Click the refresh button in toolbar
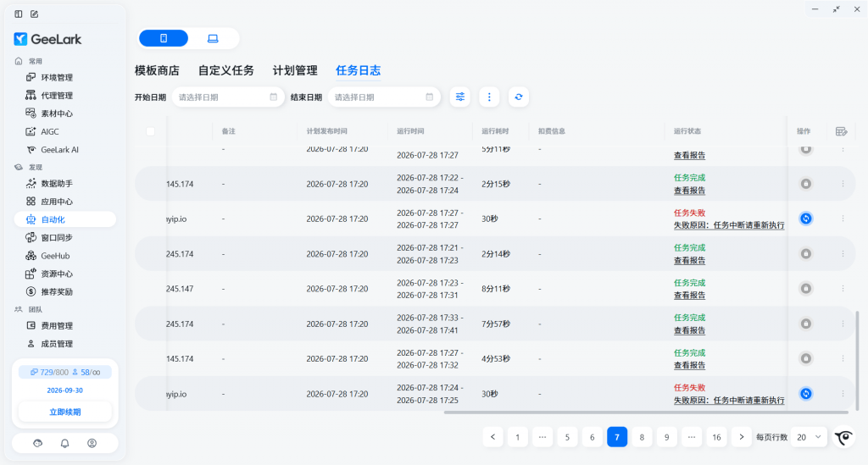The height and width of the screenshot is (465, 868). (x=519, y=97)
